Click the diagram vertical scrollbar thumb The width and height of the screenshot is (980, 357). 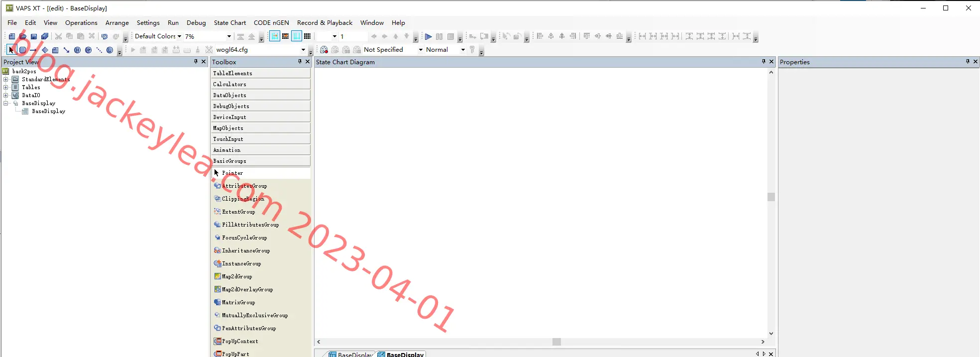(x=771, y=197)
